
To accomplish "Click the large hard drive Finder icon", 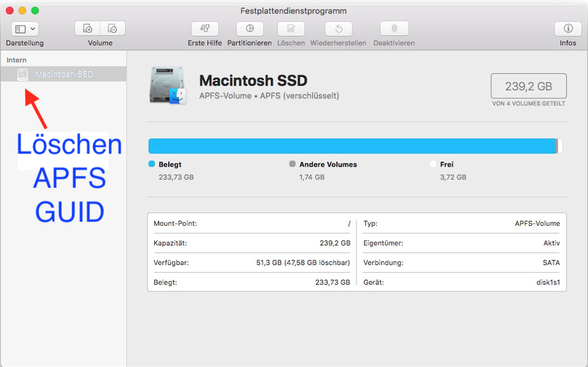I will [x=168, y=85].
